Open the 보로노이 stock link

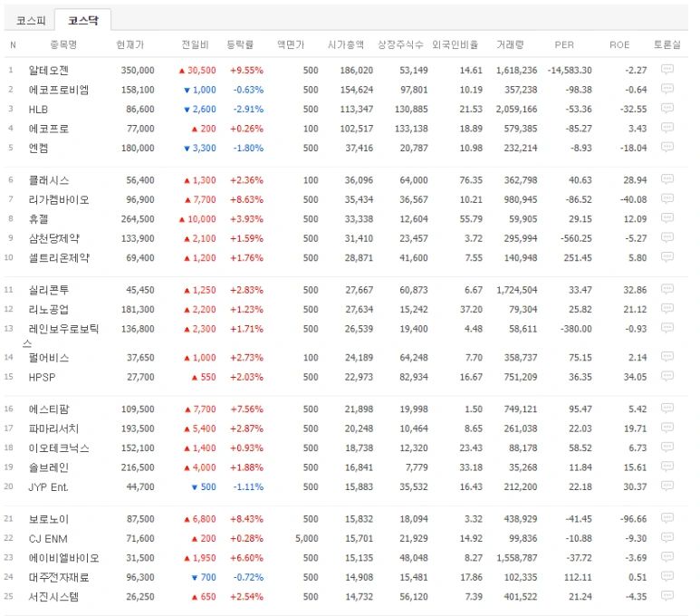pos(48,519)
